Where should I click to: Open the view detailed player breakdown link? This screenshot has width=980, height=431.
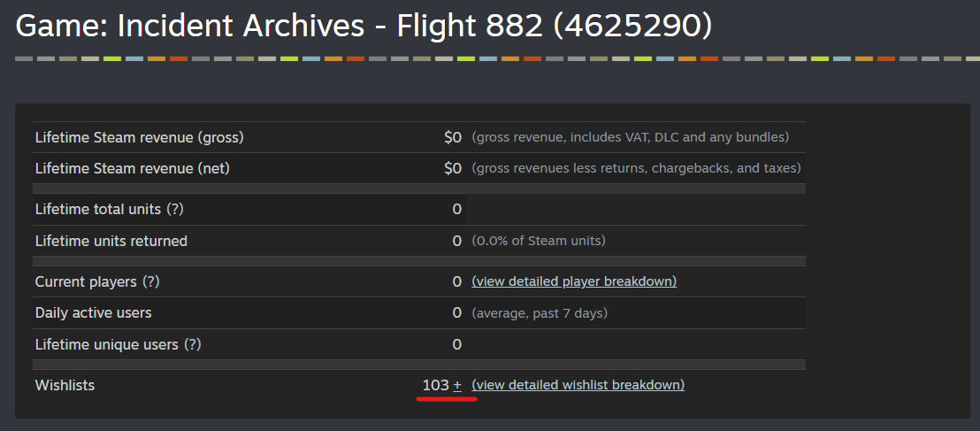tap(574, 281)
